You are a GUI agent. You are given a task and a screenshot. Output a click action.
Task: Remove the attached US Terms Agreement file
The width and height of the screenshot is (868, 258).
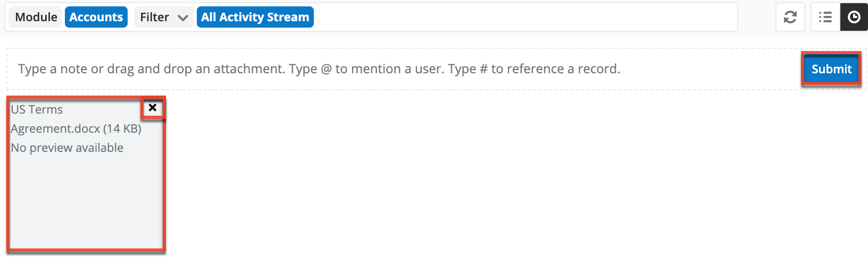pos(153,108)
